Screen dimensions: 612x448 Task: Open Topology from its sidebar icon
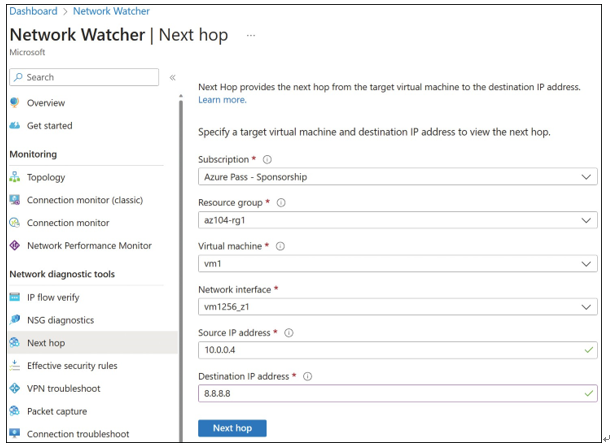pyautogui.click(x=14, y=177)
